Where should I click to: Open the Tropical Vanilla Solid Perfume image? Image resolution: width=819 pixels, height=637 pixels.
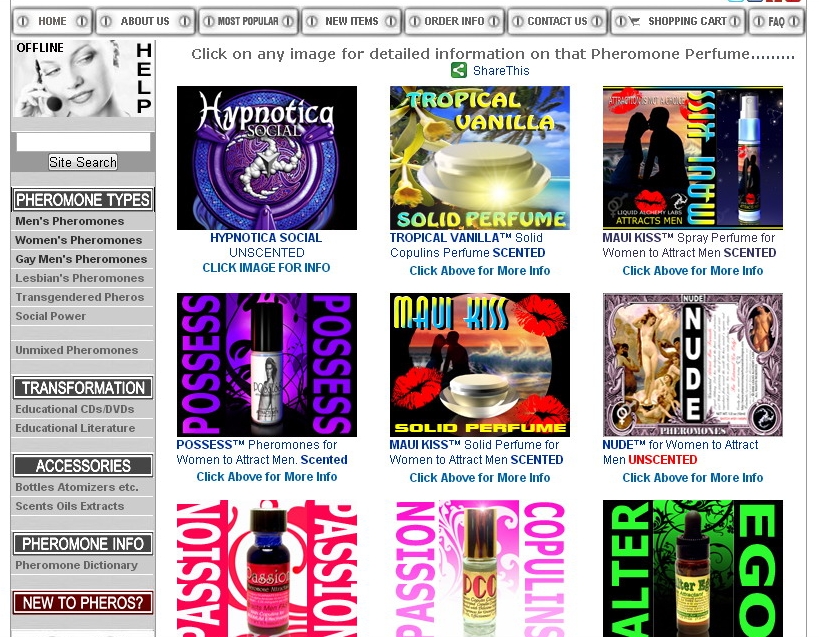[x=480, y=158]
